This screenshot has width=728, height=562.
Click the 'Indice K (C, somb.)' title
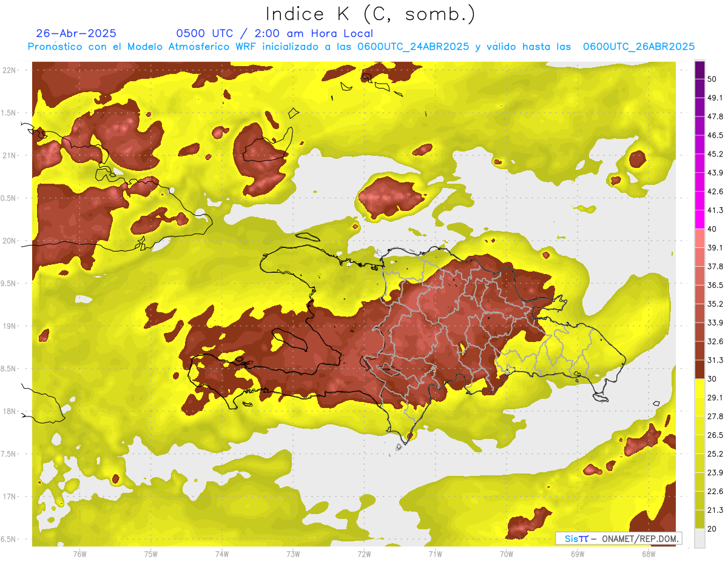(x=371, y=15)
